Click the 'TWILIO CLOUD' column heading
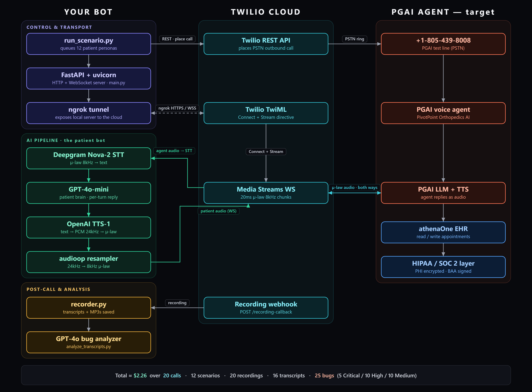This screenshot has height=392, width=532. coord(266,12)
